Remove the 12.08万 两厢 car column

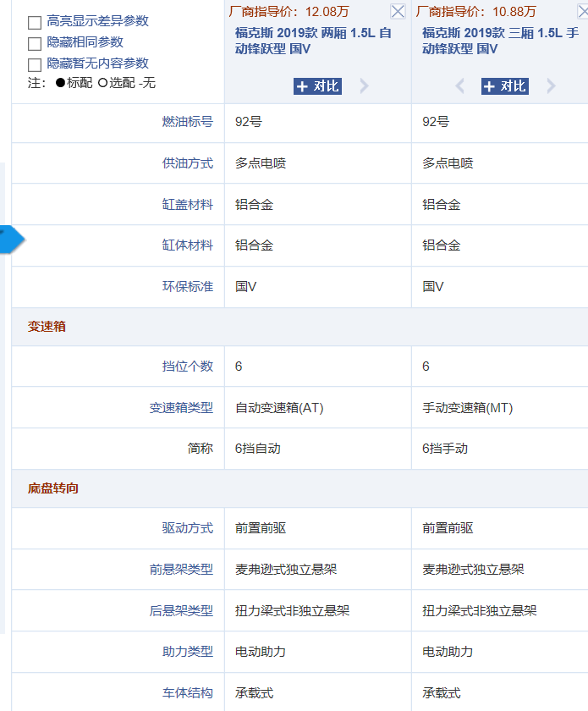pos(398,11)
